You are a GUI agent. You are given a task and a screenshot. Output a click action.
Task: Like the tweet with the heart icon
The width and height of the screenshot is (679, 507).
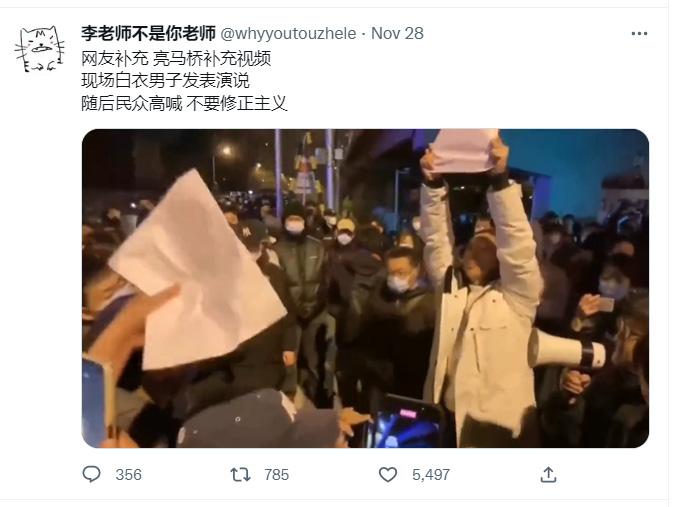(x=388, y=475)
